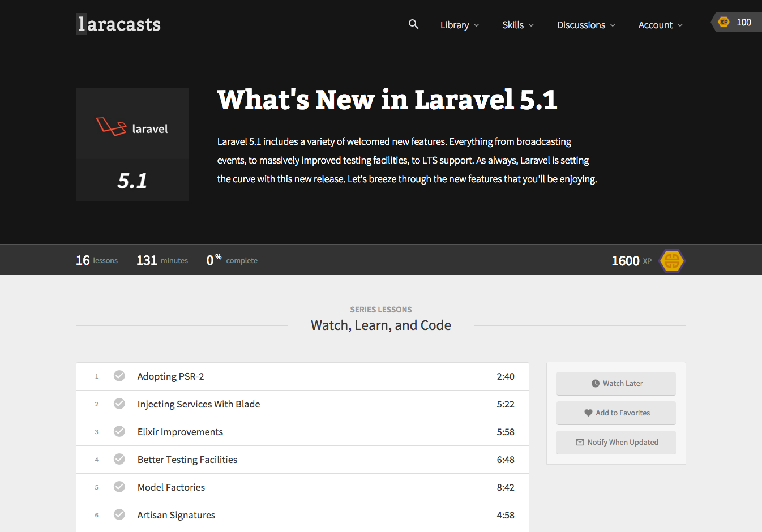Click the checkmark icon beside Artisan Signatures

click(119, 514)
